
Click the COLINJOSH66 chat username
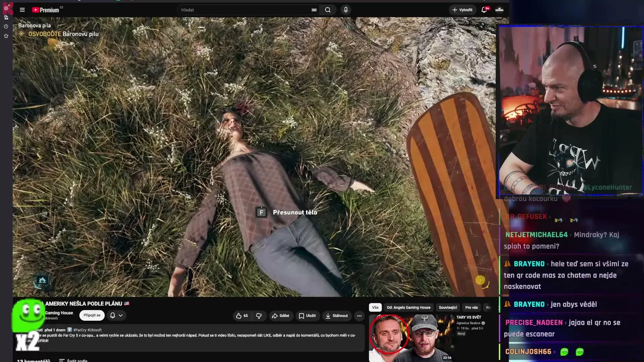pyautogui.click(x=528, y=352)
